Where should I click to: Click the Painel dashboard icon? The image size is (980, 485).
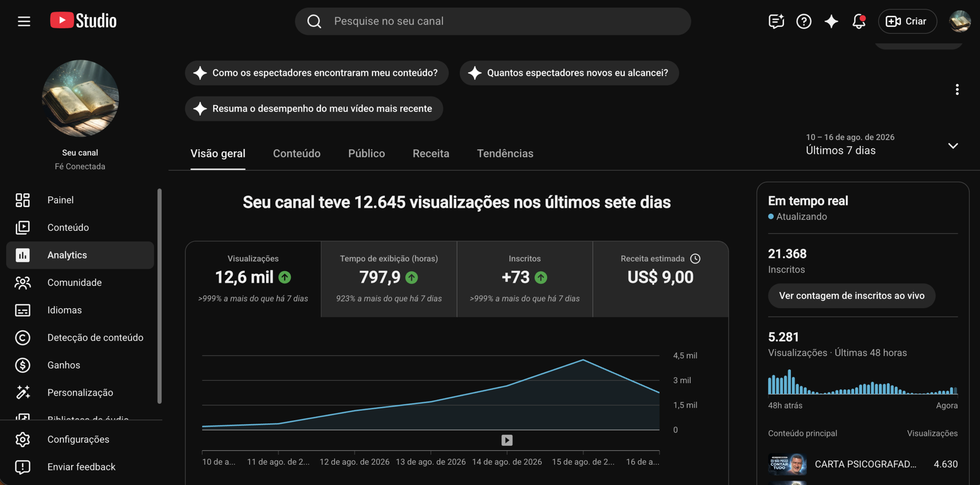click(23, 200)
